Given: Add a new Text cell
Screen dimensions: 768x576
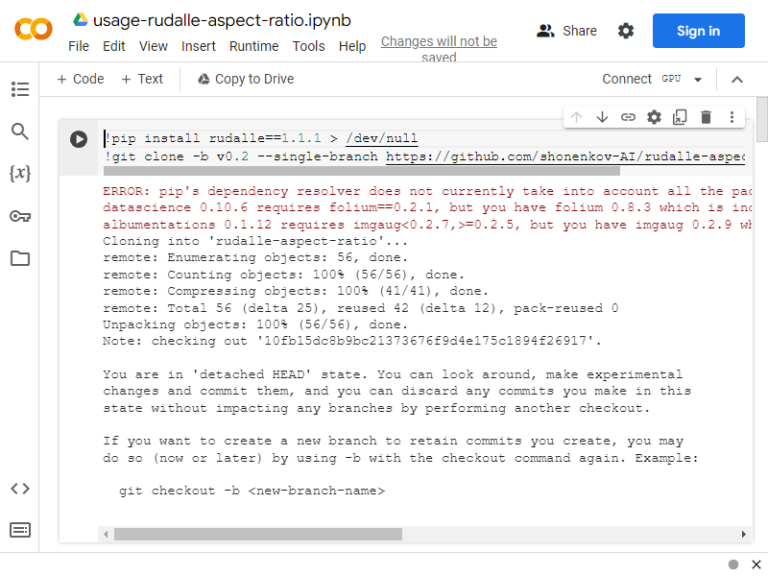Looking at the screenshot, I should click(x=142, y=79).
